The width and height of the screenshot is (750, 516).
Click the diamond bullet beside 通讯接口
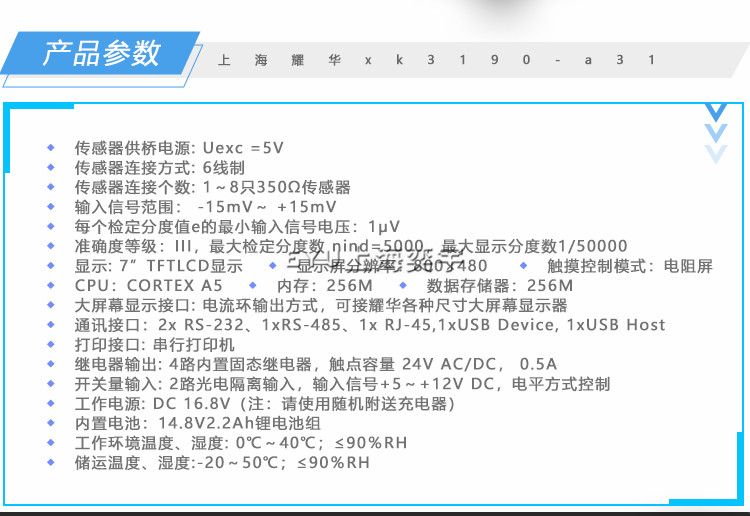pos(52,325)
